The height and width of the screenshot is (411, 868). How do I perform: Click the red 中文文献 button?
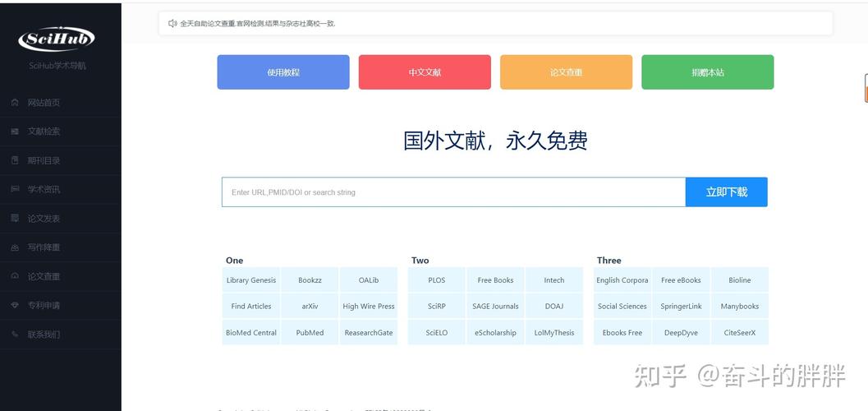(425, 72)
